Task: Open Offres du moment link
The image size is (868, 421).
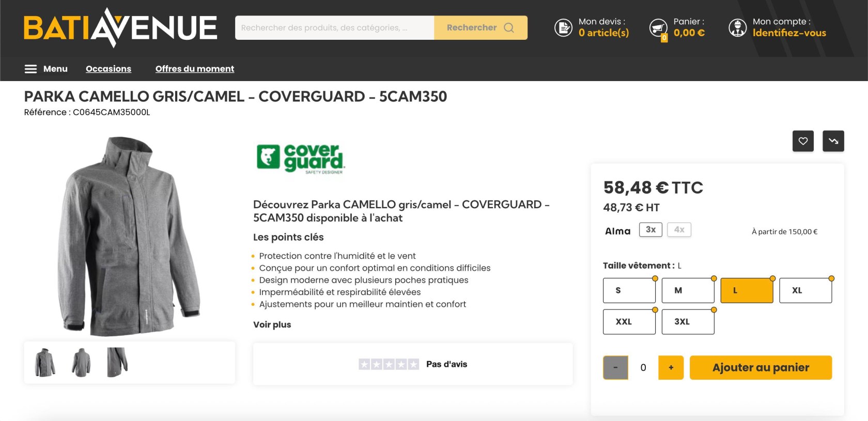Action: [x=195, y=69]
